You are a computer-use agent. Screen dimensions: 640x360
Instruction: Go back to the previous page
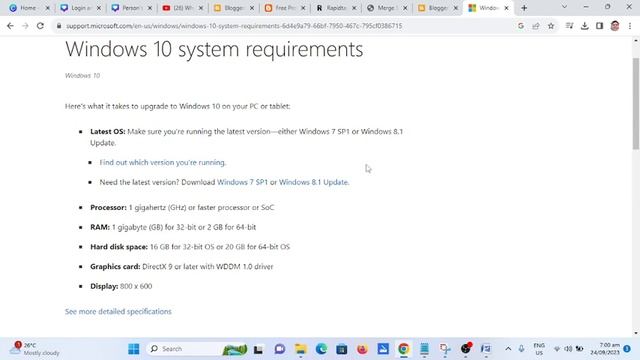(x=10, y=26)
